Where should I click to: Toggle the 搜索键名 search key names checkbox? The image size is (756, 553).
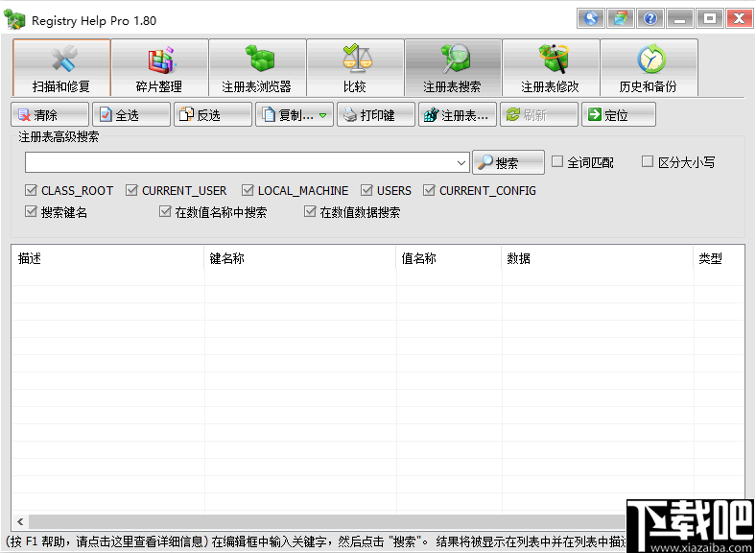(x=56, y=212)
